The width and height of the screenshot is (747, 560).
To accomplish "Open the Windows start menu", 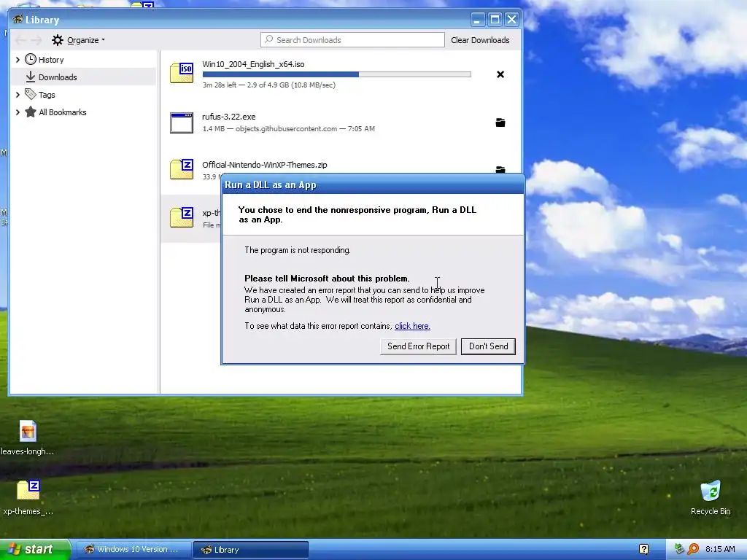I will (35, 549).
